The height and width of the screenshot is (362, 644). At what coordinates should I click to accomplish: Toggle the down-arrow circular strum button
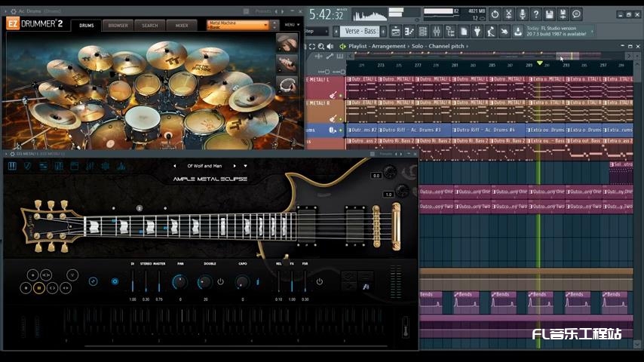[72, 275]
